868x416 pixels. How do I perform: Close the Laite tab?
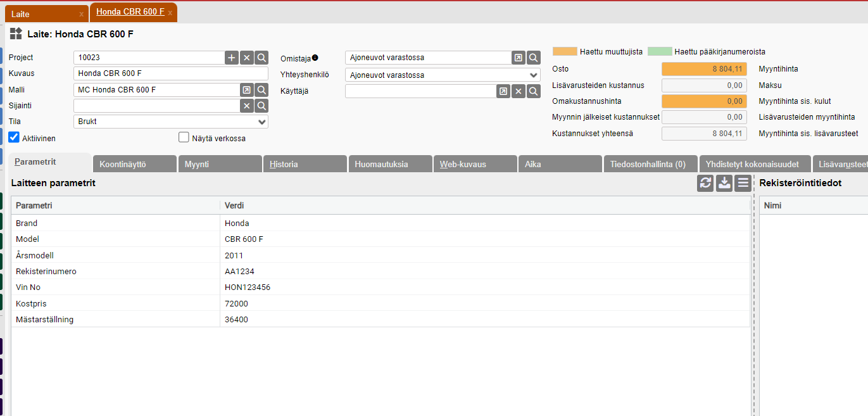click(81, 14)
